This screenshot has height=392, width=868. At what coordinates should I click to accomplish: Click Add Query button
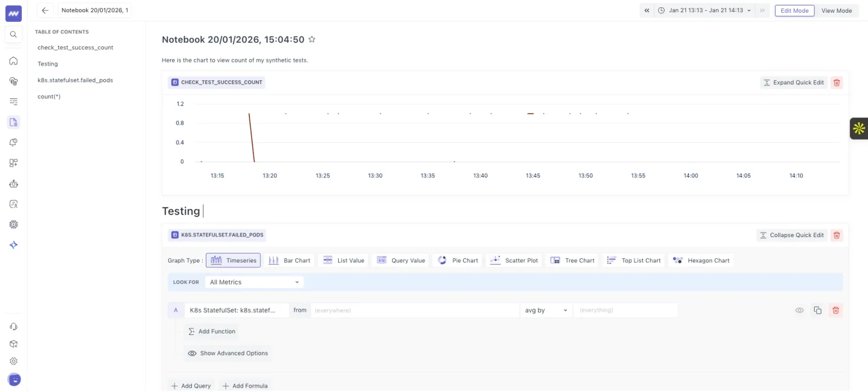[191, 386]
